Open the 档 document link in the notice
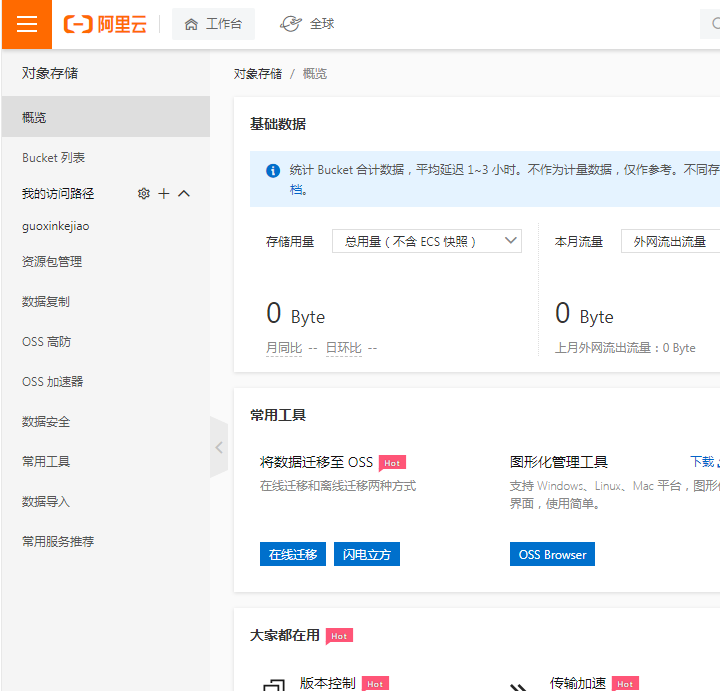Screen dimensions: 720x691 (296, 189)
